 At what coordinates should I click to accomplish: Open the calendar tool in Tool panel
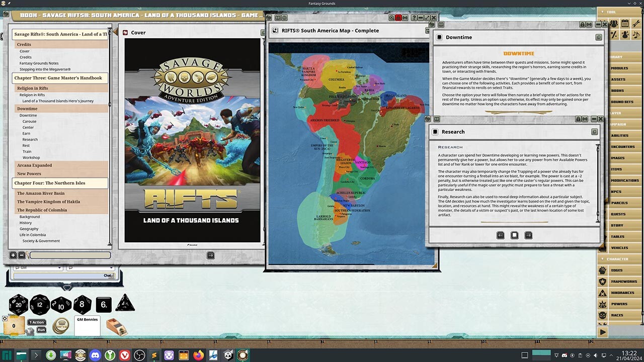(x=625, y=24)
